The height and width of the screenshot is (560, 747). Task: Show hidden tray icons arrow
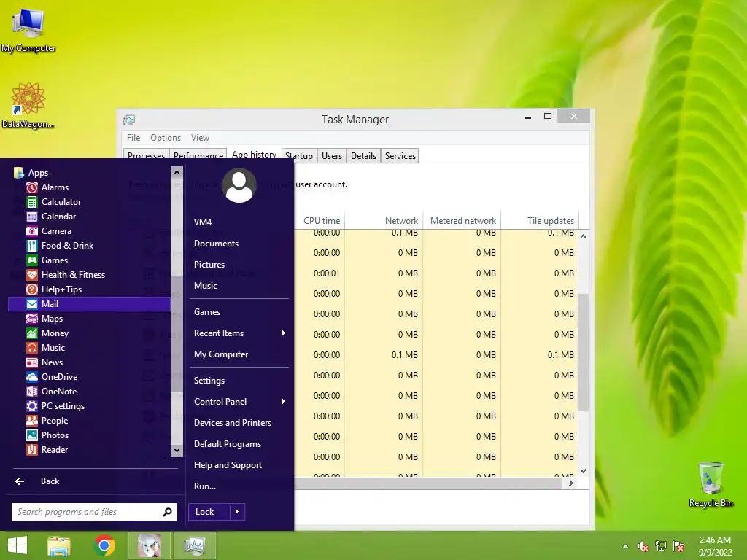[x=625, y=546]
